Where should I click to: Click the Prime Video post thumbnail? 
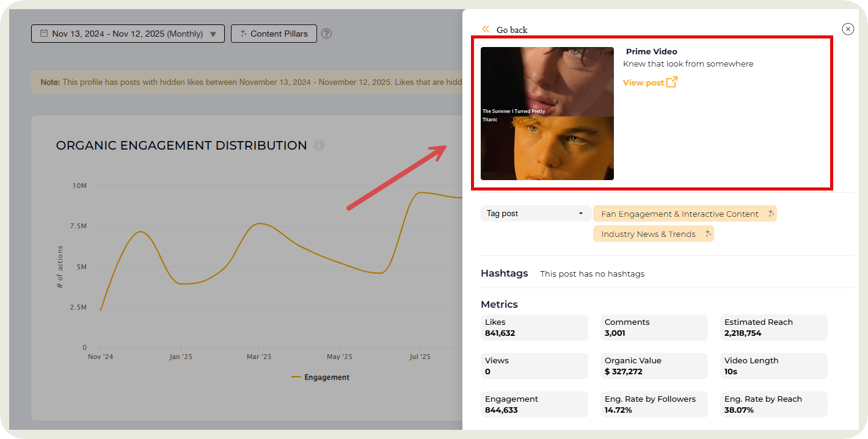click(x=547, y=114)
